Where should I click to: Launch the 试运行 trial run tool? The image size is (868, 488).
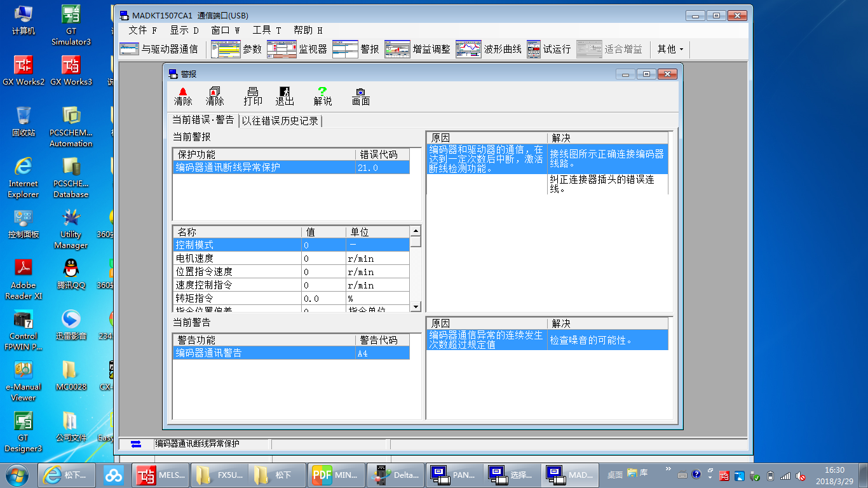point(534,50)
